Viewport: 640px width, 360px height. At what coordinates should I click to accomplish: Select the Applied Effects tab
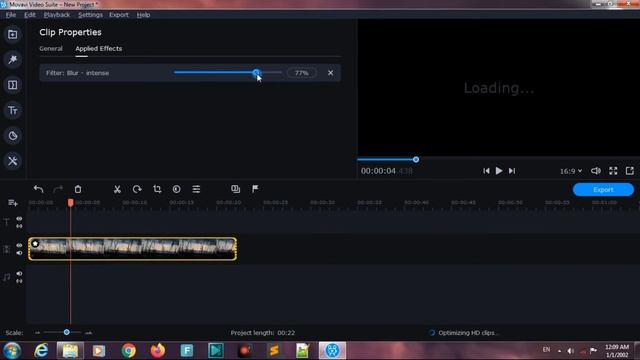[99, 49]
